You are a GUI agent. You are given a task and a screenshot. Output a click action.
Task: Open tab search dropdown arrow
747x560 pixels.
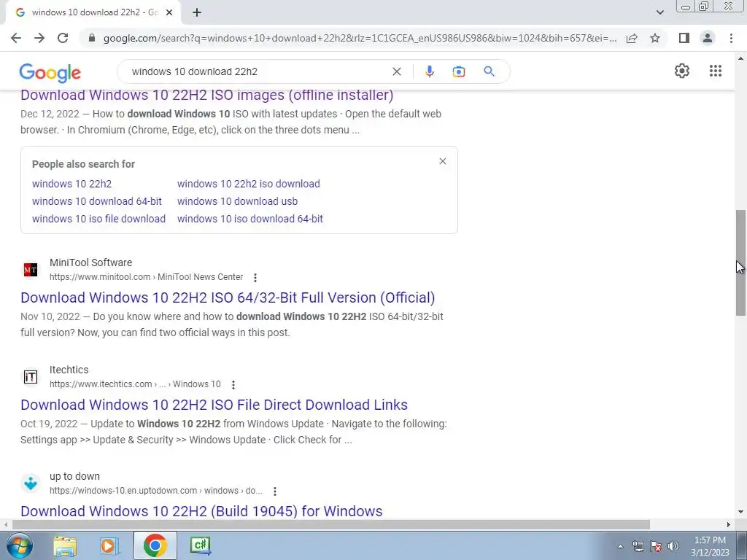point(659,12)
